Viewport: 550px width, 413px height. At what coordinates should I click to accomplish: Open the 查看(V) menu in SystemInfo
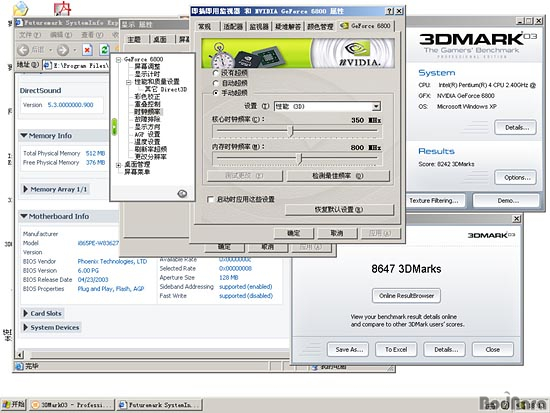pyautogui.click(x=92, y=35)
